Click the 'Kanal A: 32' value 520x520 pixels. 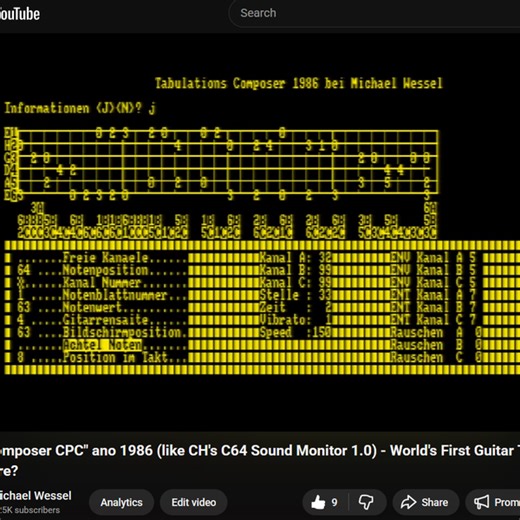295,258
